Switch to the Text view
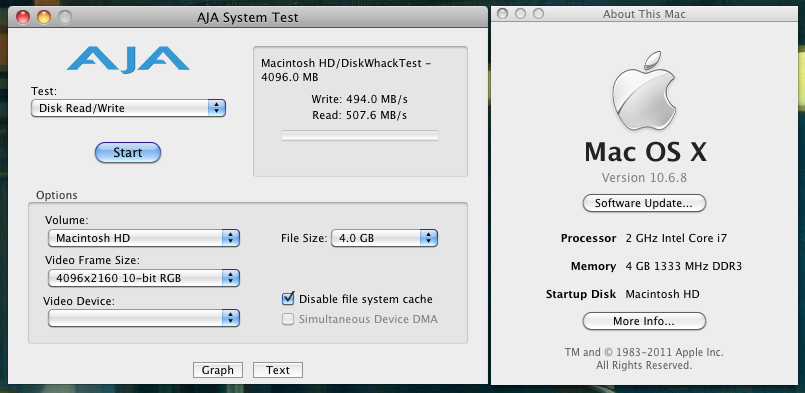805x393 pixels. pos(278,370)
